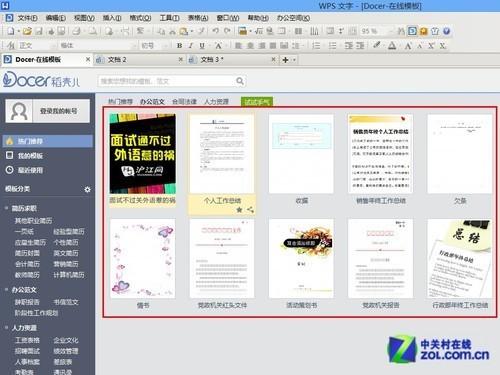Collapse the 人力资源 sidebar category
Viewport: 500px width, 375px height.
(x=6, y=328)
